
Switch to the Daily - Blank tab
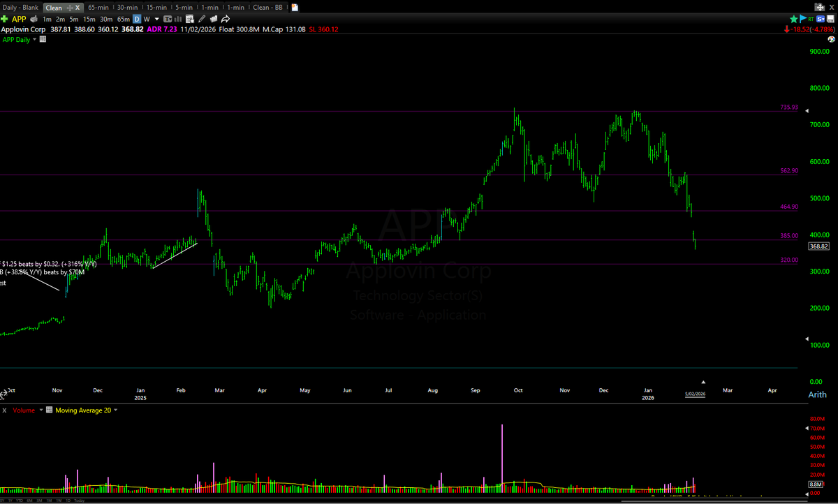pyautogui.click(x=20, y=7)
